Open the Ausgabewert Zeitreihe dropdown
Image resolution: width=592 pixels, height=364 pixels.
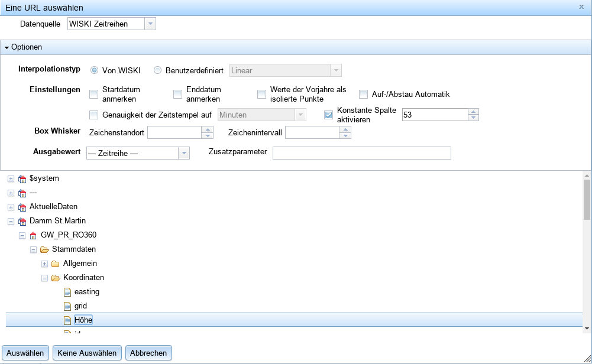point(184,154)
